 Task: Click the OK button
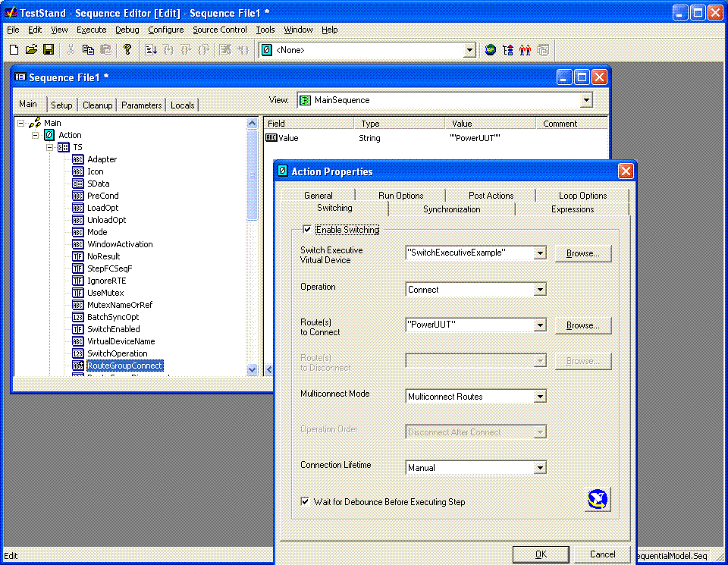tap(541, 554)
